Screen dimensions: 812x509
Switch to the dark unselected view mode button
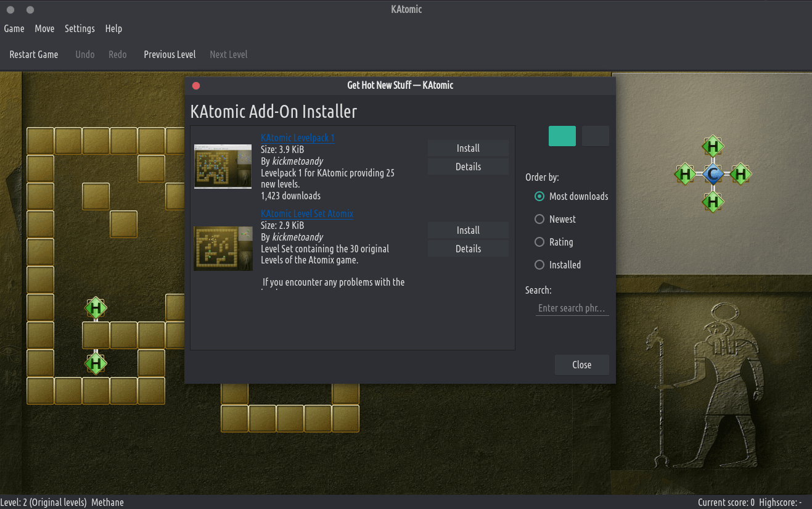coord(595,136)
